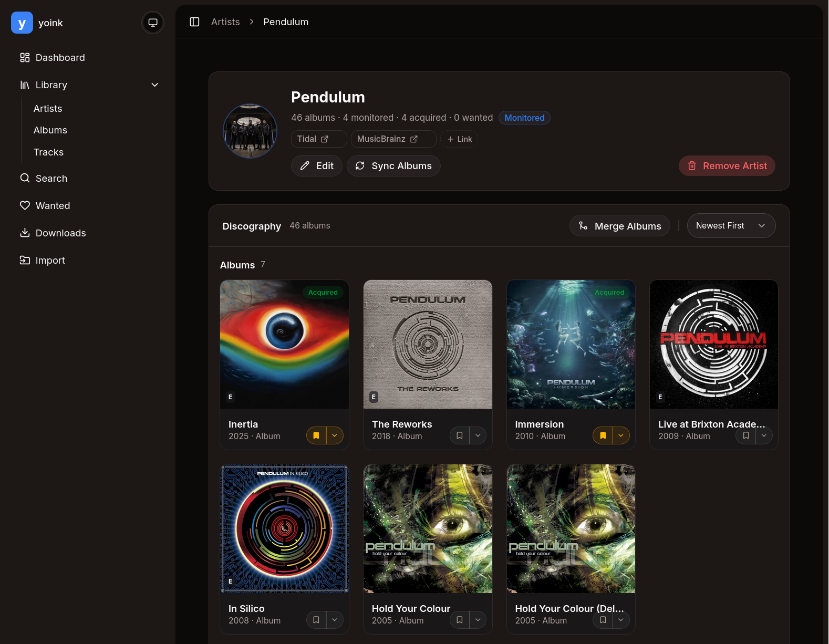Click the Acquired badge on Immersion
Image resolution: width=829 pixels, height=644 pixels.
point(609,293)
